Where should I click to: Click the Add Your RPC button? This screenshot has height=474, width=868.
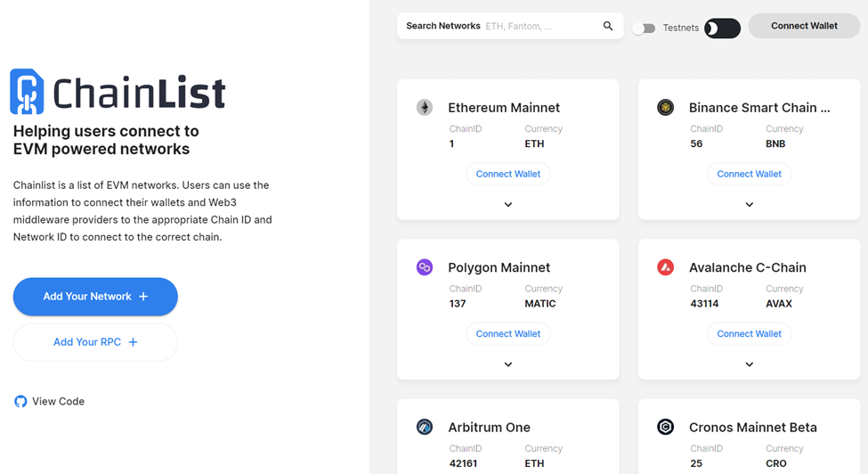click(95, 342)
